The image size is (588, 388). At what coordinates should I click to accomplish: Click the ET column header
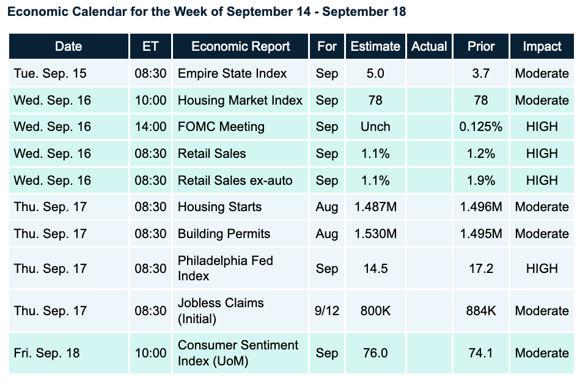150,47
